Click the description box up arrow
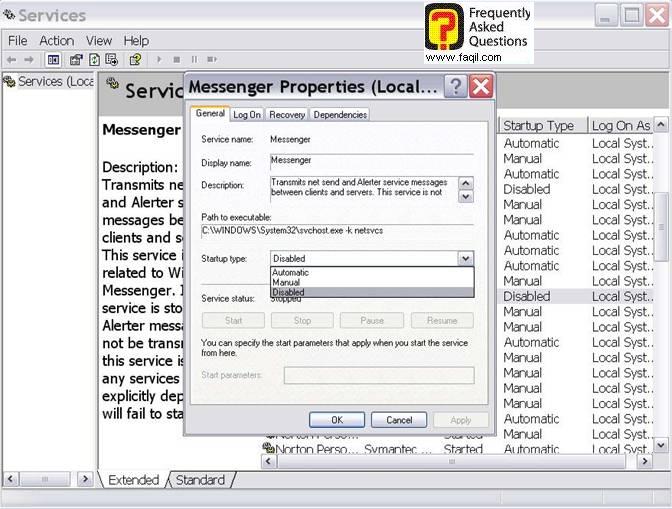This screenshot has width=672, height=509. click(466, 183)
